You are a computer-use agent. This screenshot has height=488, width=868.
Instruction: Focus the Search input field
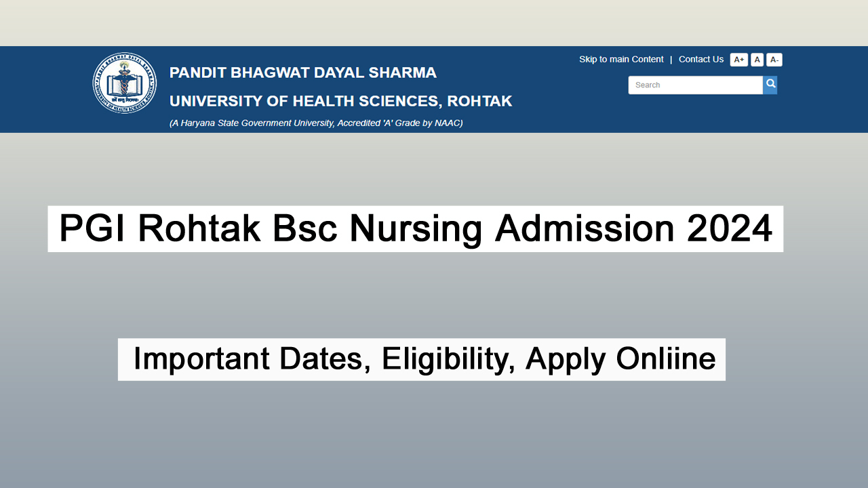pyautogui.click(x=695, y=85)
